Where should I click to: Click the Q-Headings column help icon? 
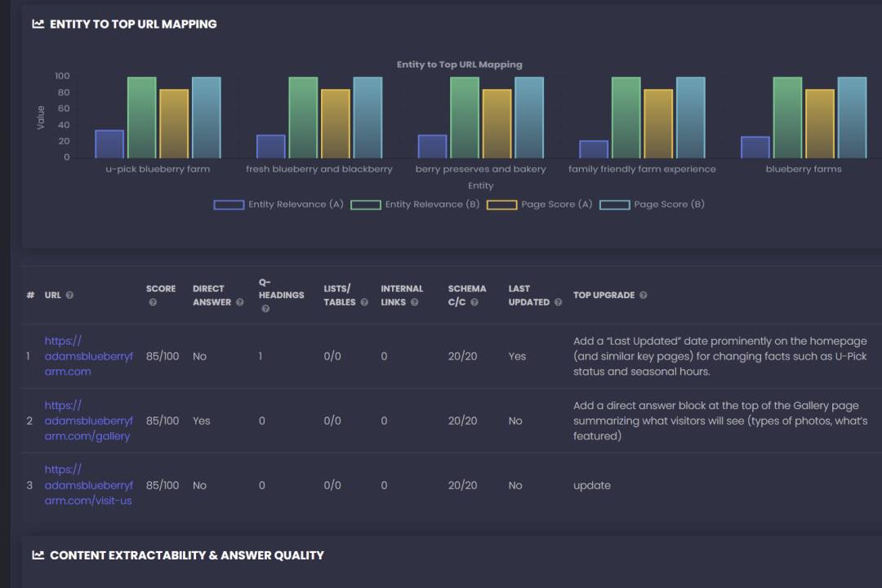tap(265, 309)
